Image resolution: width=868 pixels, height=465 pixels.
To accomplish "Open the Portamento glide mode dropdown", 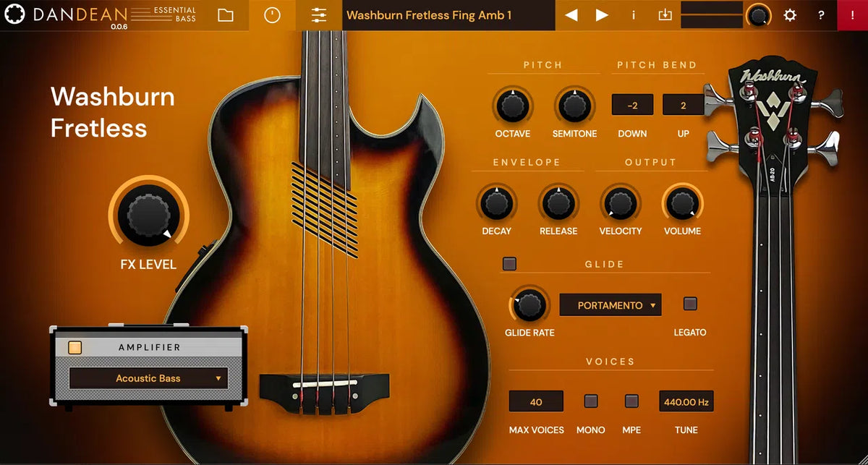I will [610, 304].
